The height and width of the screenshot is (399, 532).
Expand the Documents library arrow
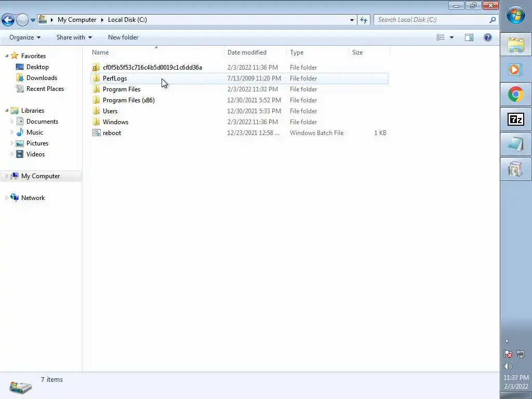click(12, 121)
